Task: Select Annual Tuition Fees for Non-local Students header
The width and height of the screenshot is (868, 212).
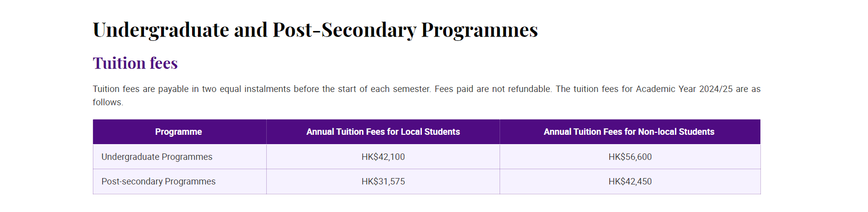Action: (629, 132)
